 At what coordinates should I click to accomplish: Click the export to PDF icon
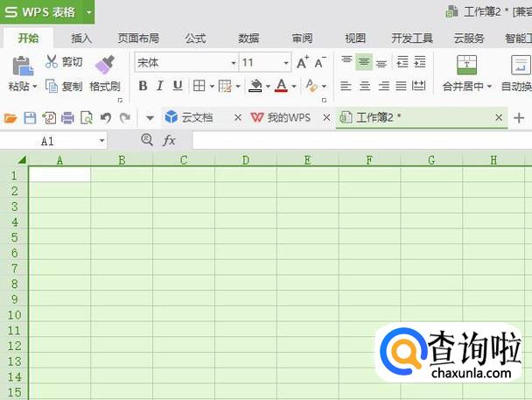49,118
